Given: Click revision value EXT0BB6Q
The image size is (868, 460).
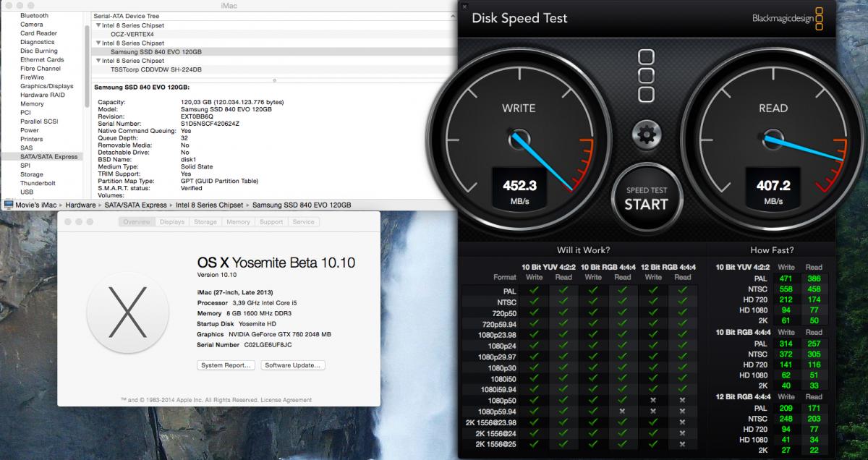Looking at the screenshot, I should click(197, 116).
